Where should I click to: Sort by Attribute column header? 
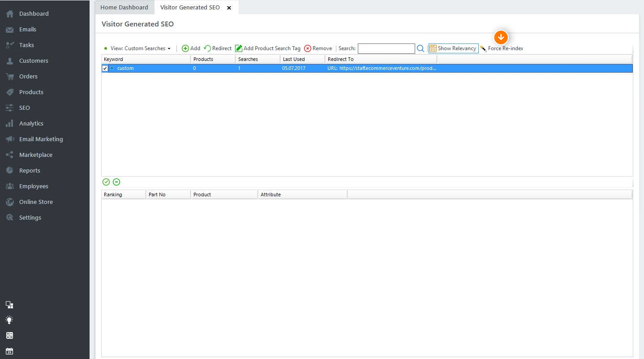point(303,195)
